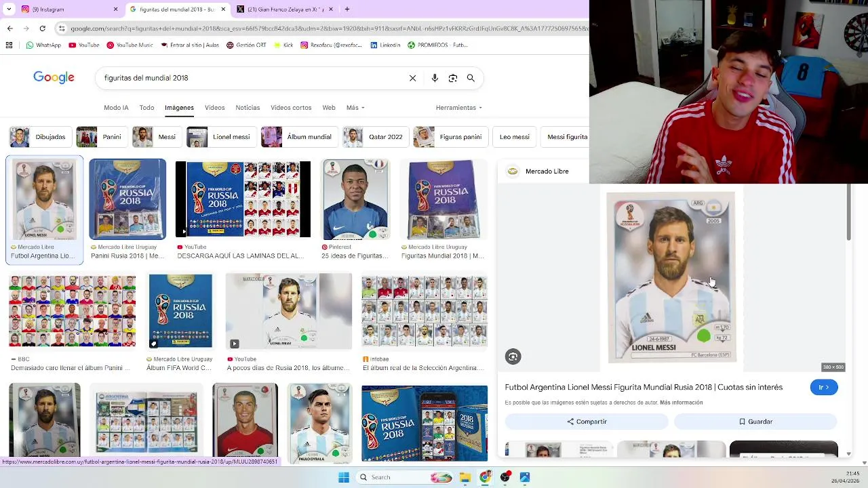This screenshot has height=488, width=868.
Task: Apply the Qatar 2022 filter chip
Action: pyautogui.click(x=375, y=137)
